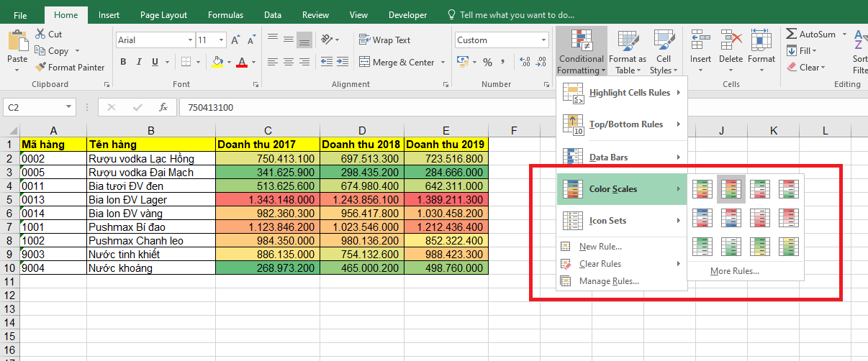Click the Increase Decimal icon
Viewport: 868px width, 361px height.
point(525,63)
